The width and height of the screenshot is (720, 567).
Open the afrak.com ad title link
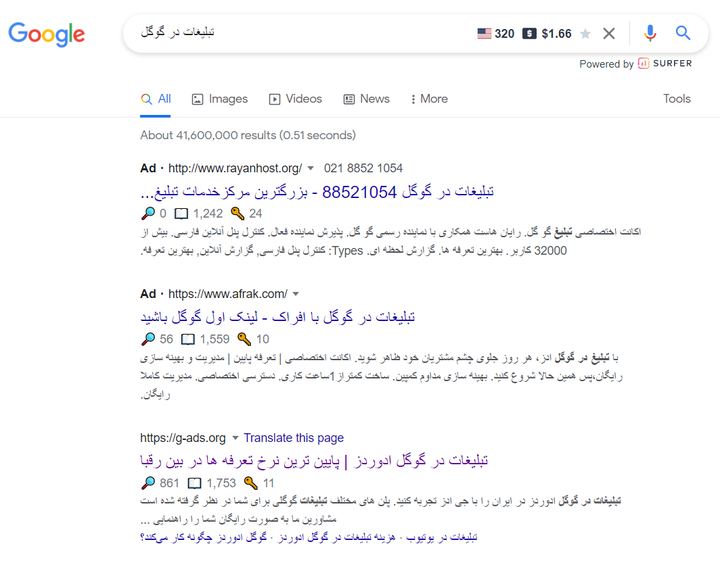point(277,317)
